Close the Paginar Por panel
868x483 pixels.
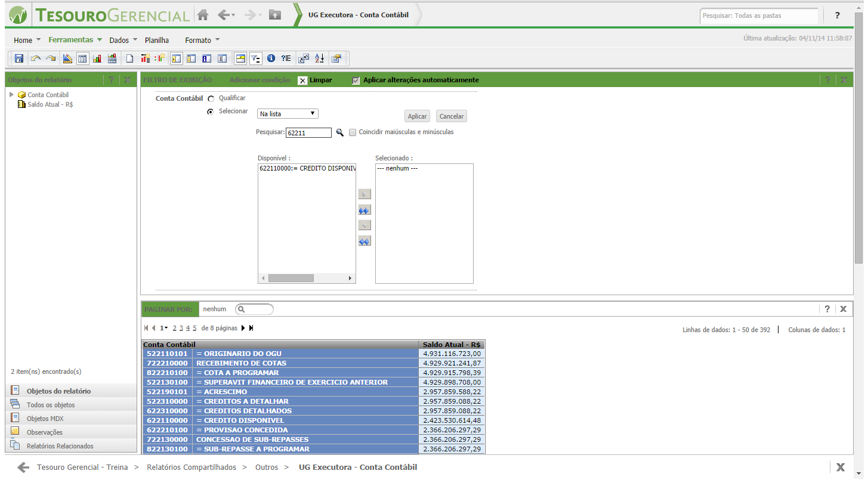coord(843,309)
